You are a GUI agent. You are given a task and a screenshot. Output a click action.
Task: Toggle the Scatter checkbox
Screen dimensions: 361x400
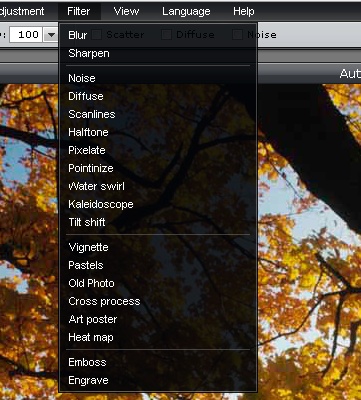[x=97, y=35]
